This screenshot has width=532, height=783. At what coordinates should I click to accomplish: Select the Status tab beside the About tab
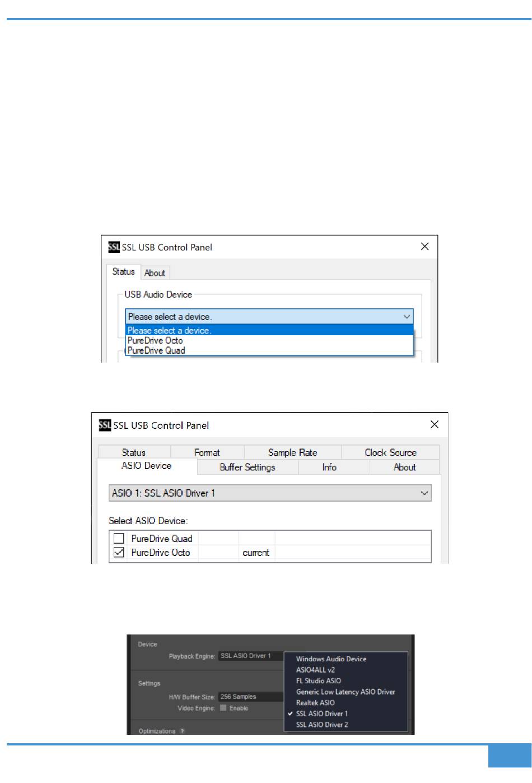point(123,272)
